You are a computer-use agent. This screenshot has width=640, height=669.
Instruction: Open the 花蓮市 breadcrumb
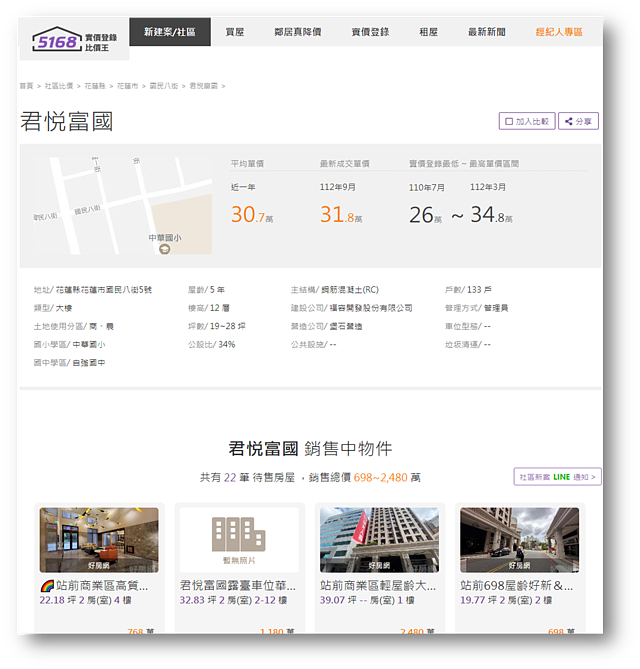(x=127, y=86)
